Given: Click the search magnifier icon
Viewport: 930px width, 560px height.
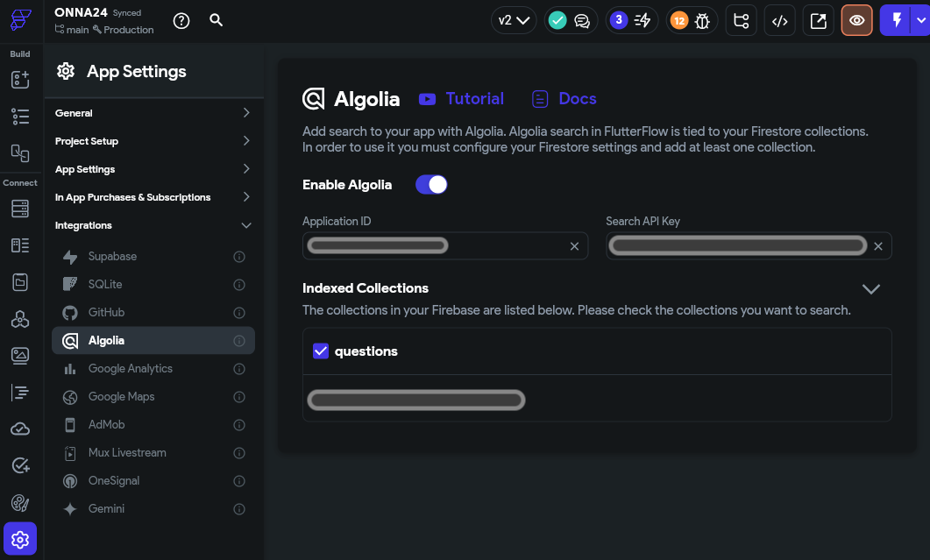Looking at the screenshot, I should (217, 20).
